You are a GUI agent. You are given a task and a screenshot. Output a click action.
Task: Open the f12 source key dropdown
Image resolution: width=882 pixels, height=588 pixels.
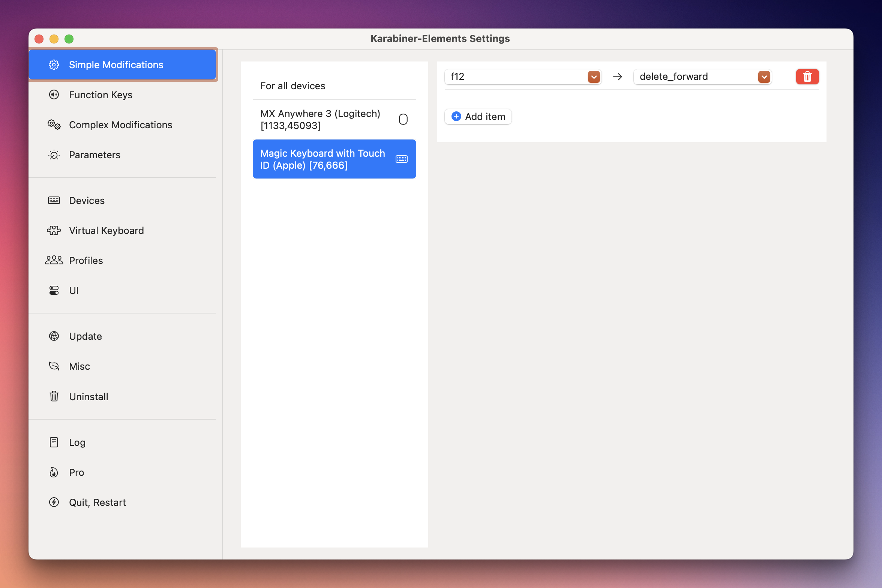coord(594,76)
